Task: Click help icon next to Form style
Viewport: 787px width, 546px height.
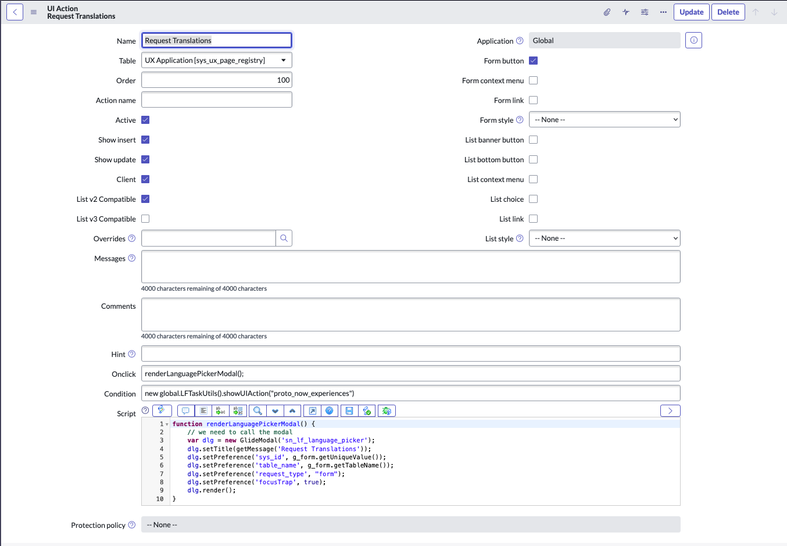Action: pos(519,120)
